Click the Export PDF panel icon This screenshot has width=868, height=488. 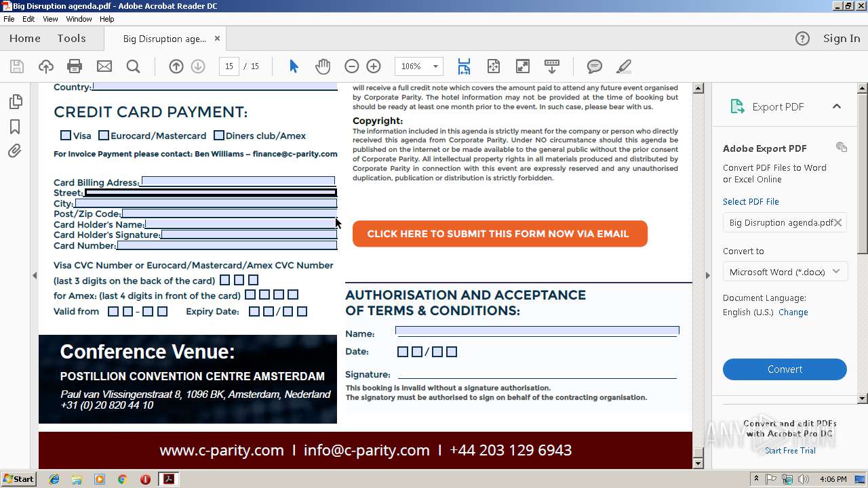click(737, 106)
